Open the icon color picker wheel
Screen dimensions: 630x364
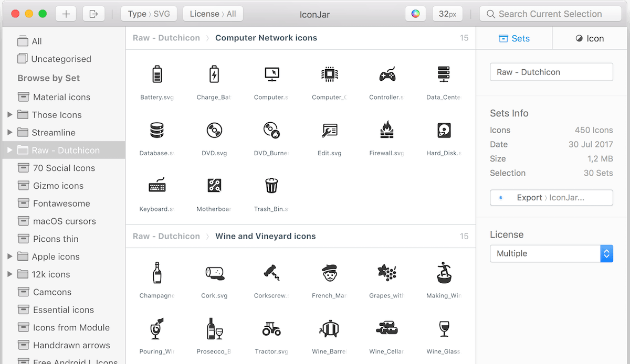[415, 14]
